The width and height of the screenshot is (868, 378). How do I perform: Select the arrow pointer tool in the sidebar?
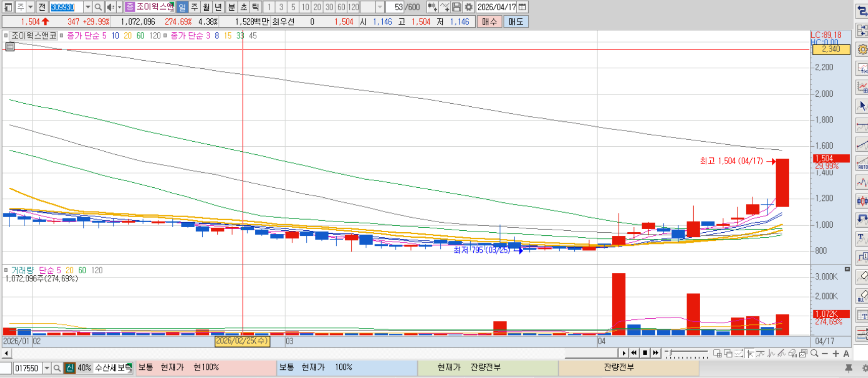coord(862,106)
